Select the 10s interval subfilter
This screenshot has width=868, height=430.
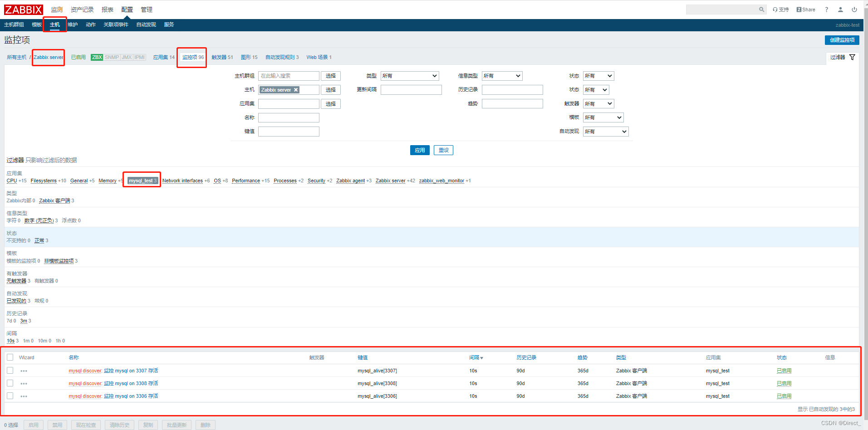coord(10,341)
